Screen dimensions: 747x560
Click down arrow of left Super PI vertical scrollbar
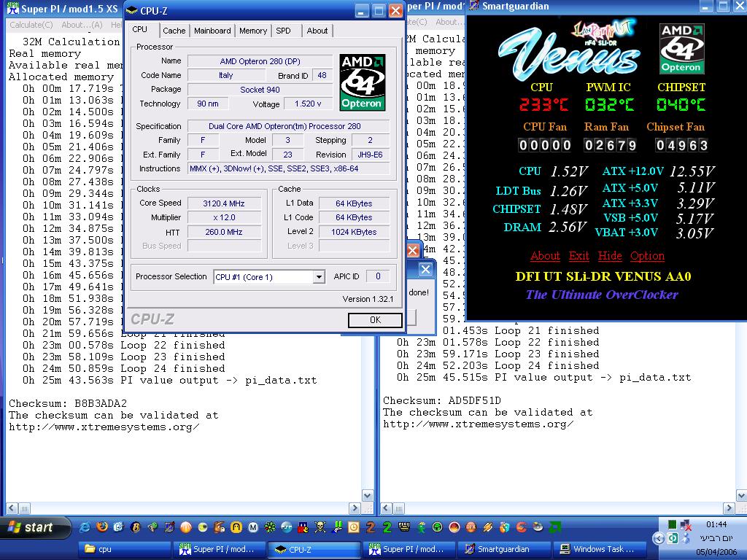coord(368,496)
